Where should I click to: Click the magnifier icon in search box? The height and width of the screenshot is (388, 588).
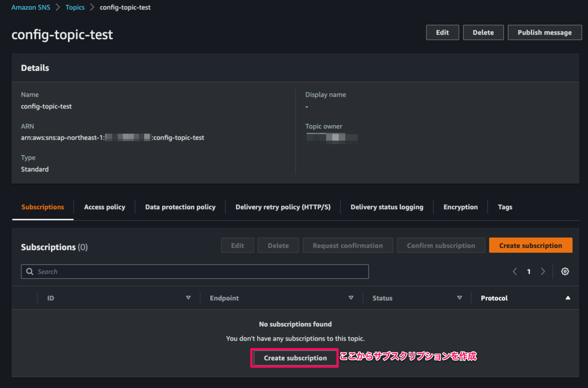30,271
